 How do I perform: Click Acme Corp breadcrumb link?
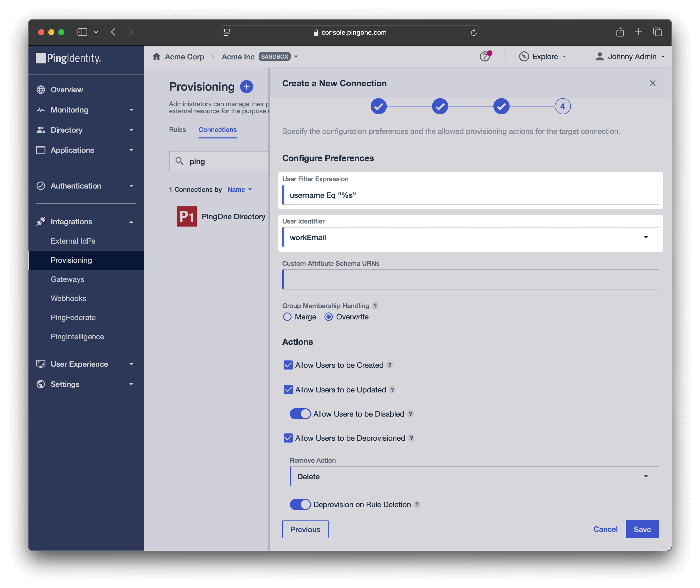(x=184, y=57)
